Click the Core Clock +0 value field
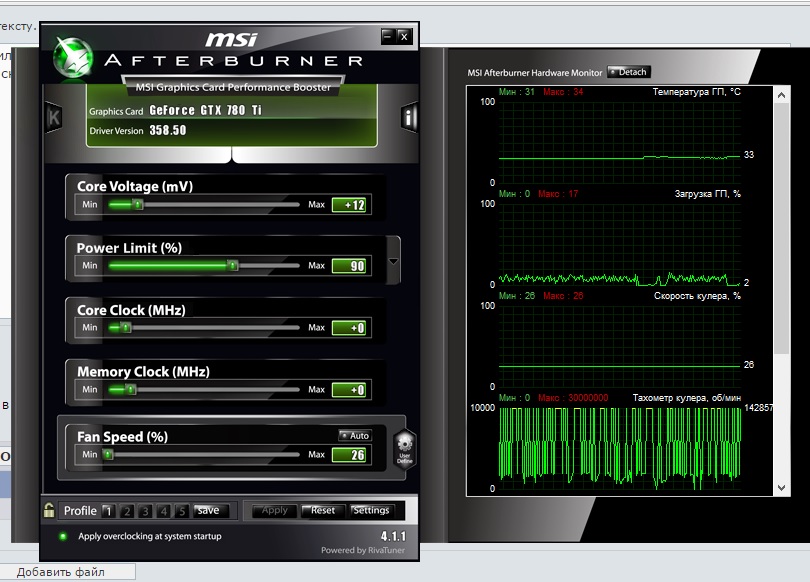810x582 pixels. coord(349,328)
